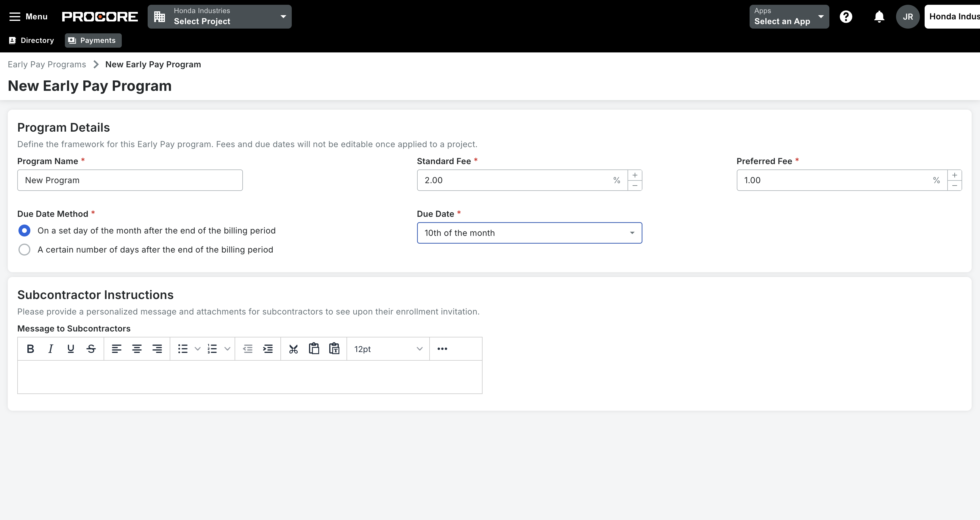This screenshot has height=520, width=980.
Task: Click the strikethrough formatting icon
Action: [91, 349]
